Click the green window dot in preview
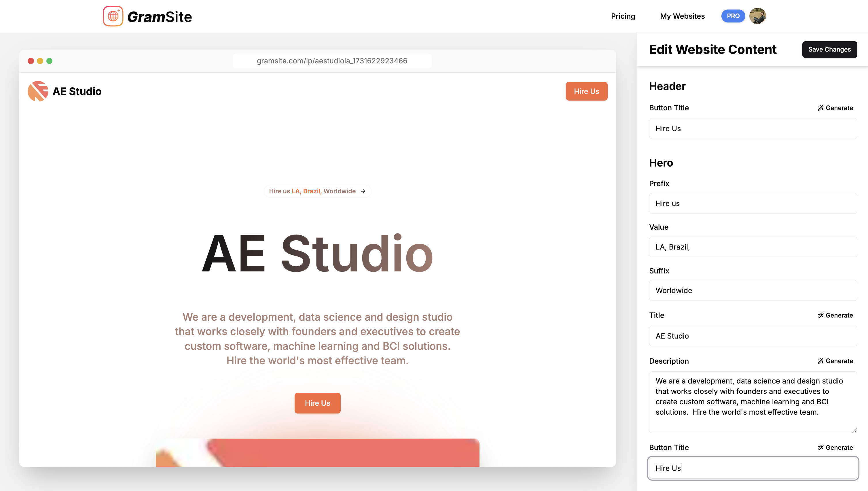 [49, 61]
